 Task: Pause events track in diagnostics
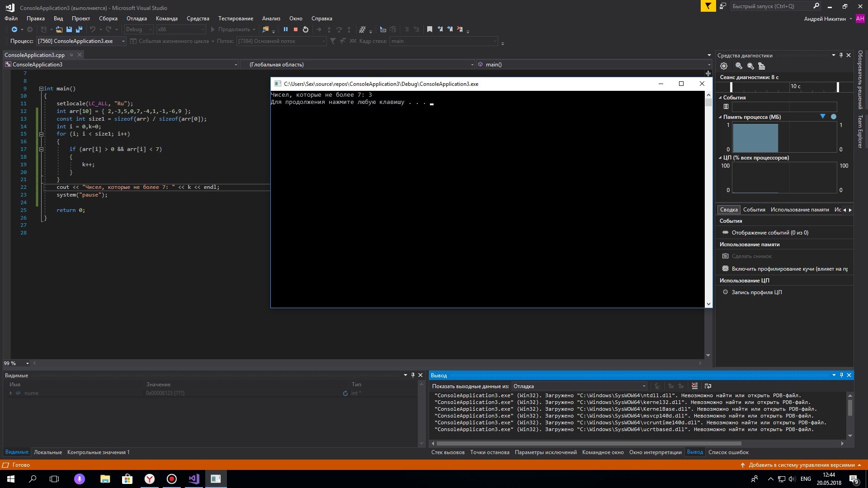pos(726,107)
